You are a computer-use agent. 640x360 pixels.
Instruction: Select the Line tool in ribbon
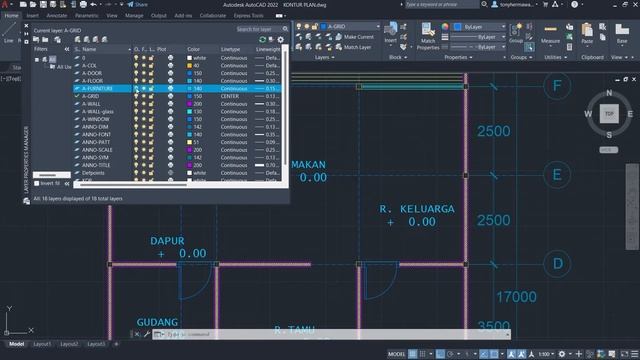pos(9,32)
